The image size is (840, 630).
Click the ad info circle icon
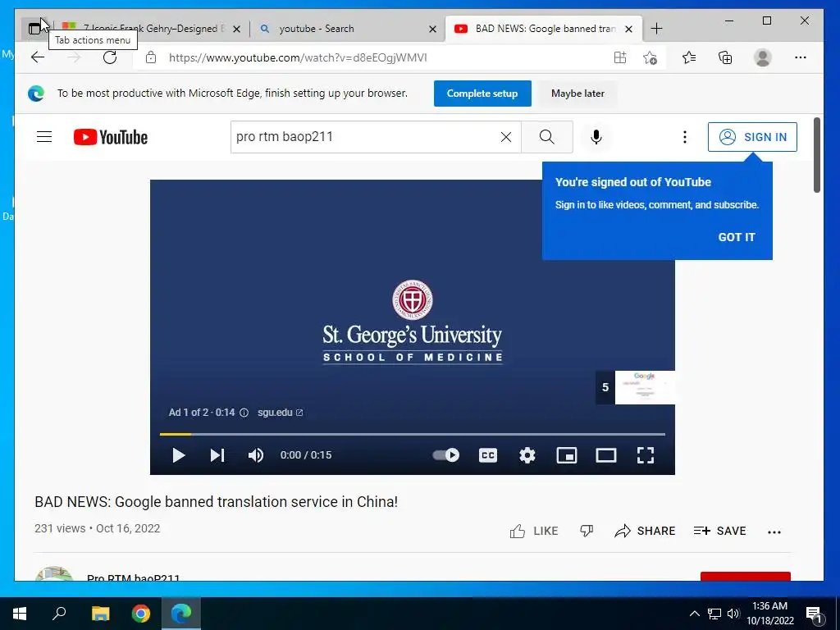(244, 413)
